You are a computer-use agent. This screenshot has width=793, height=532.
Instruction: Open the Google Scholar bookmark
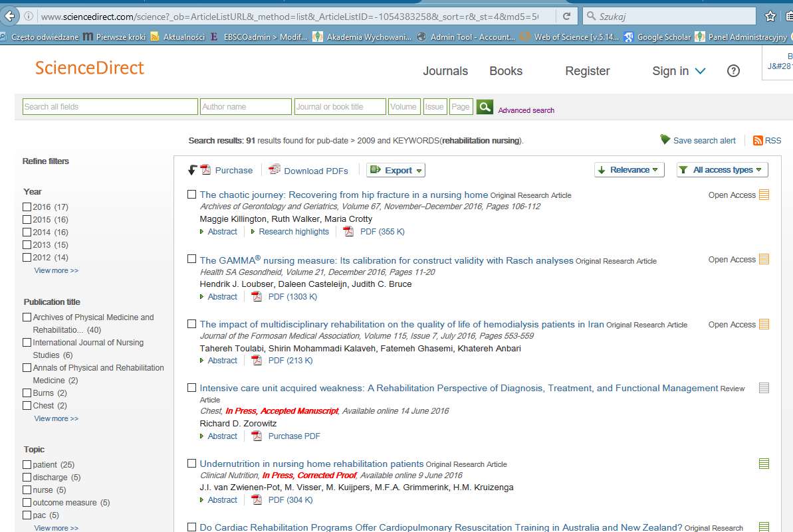657,37
